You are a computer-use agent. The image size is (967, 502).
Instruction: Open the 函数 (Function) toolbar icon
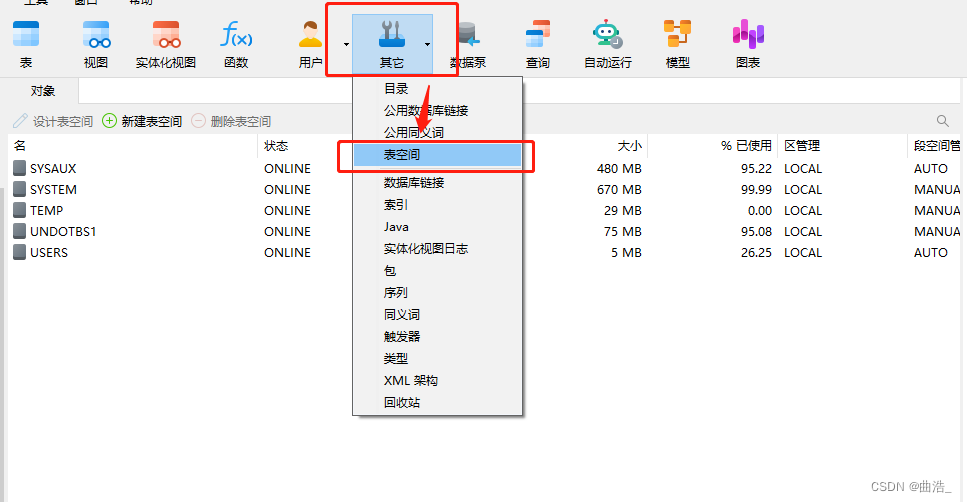click(236, 35)
